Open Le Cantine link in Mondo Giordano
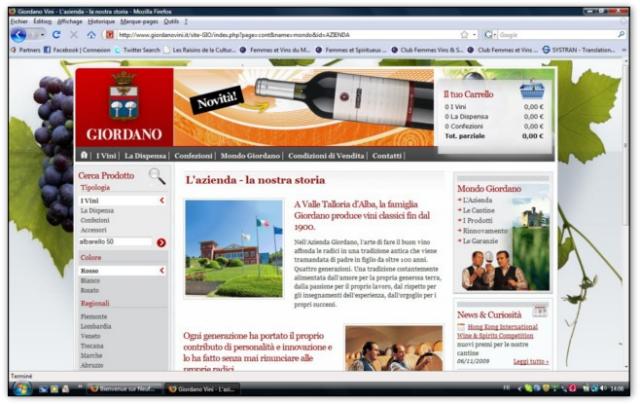Screen dimensions: 640x404 478,210
